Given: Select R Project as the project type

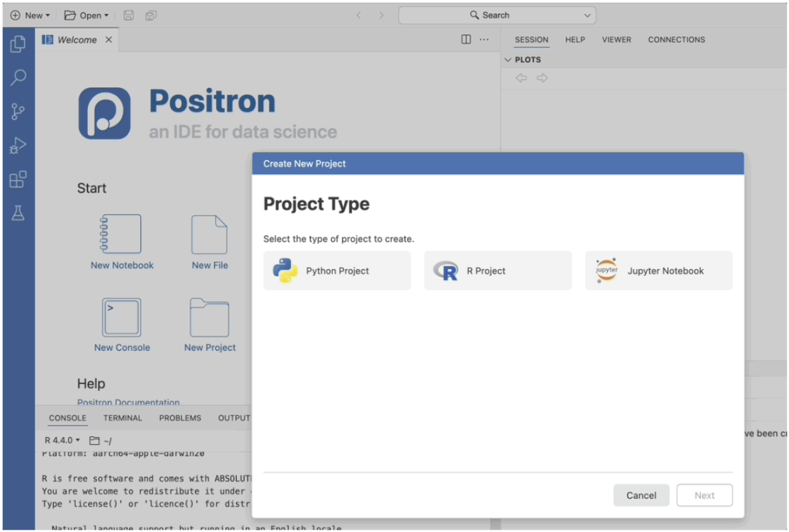Looking at the screenshot, I should [x=498, y=271].
